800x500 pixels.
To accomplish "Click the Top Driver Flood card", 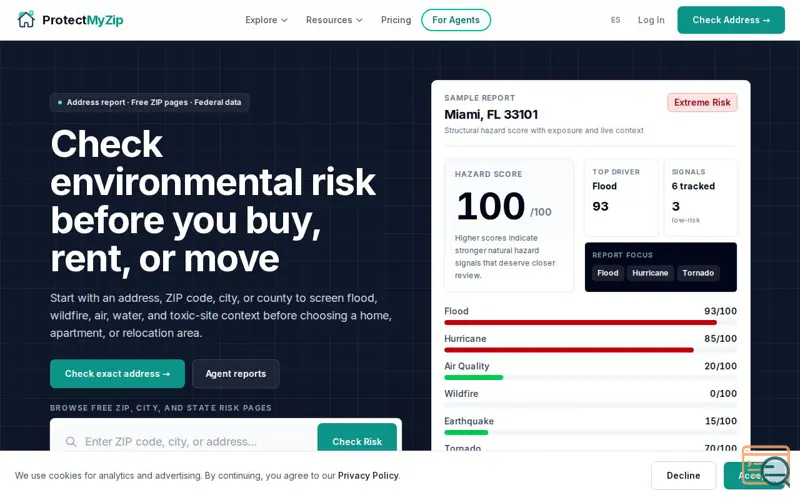I will tap(621, 197).
